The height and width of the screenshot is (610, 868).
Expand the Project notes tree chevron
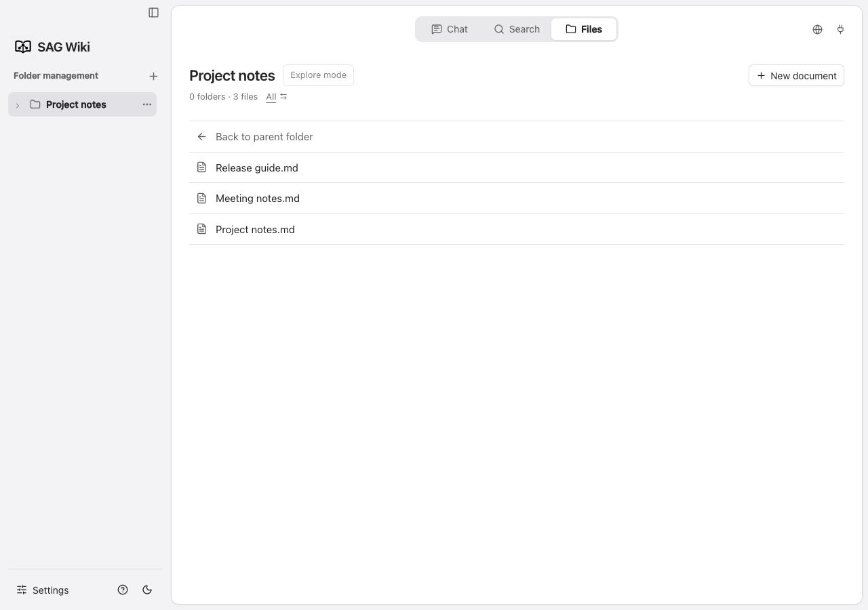click(x=18, y=105)
